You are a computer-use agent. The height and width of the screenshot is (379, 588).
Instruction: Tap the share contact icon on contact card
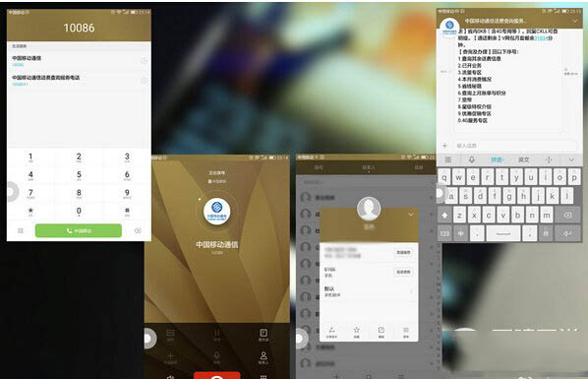point(331,332)
